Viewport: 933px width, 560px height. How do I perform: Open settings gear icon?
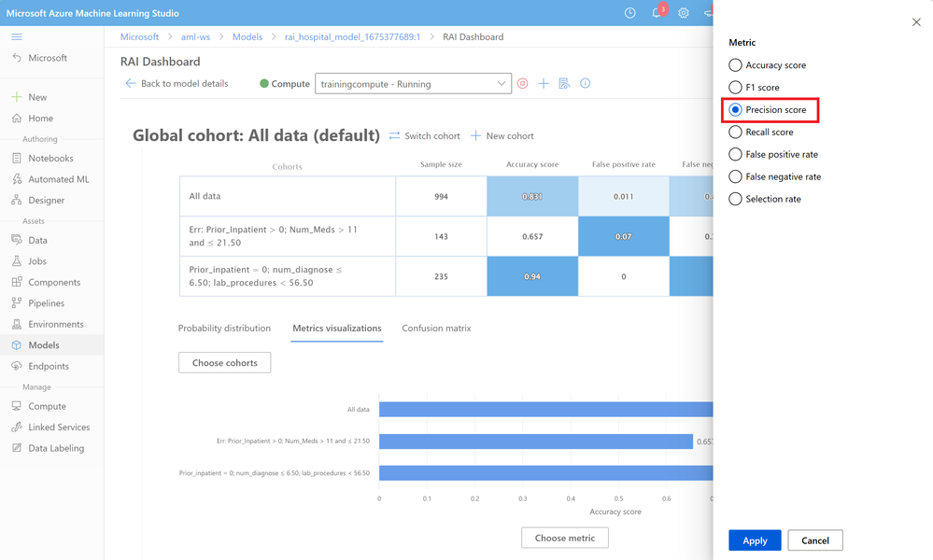[x=684, y=13]
